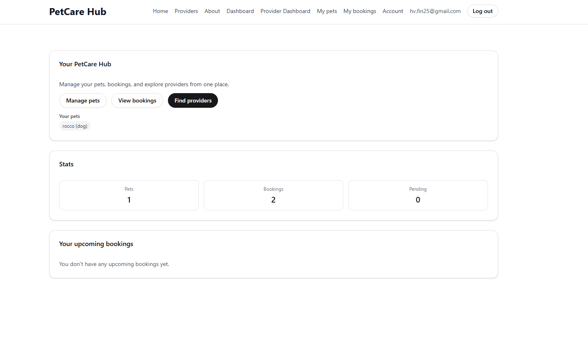
Task: Open the Home page from the navbar
Action: point(160,11)
